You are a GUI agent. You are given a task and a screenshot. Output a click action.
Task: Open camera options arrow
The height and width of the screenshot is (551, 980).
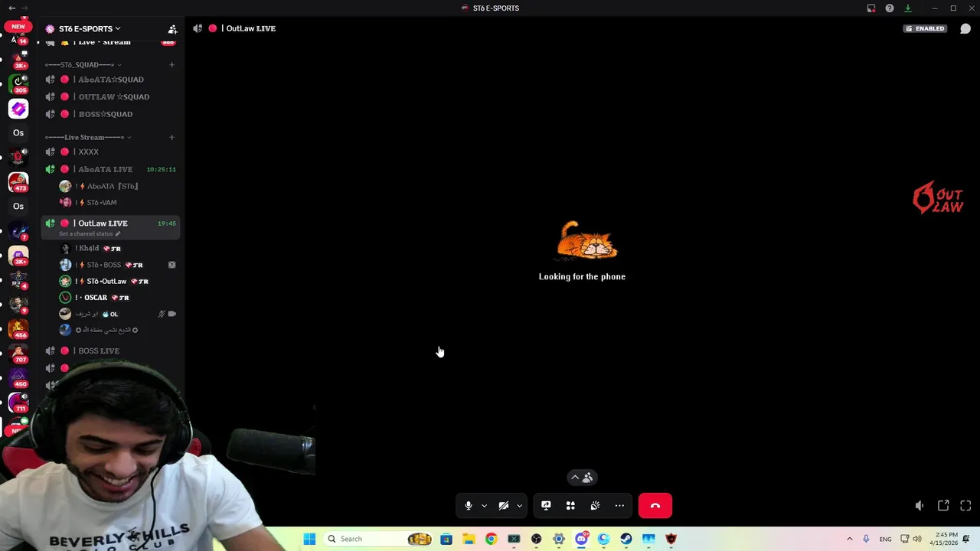click(x=519, y=506)
